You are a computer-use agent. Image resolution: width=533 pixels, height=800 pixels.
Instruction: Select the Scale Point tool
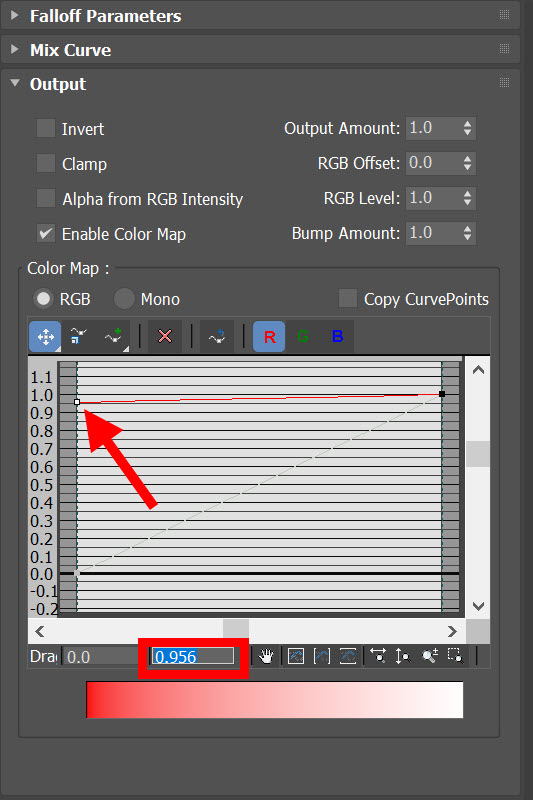click(79, 337)
